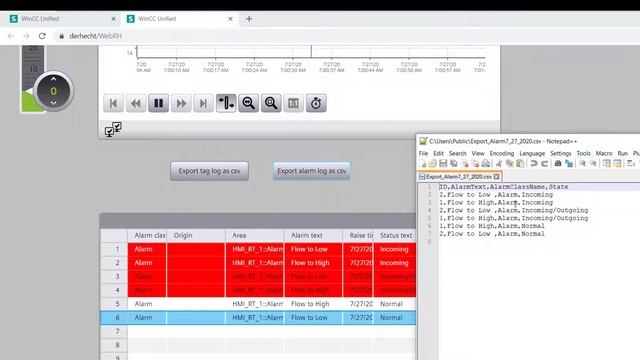640x360 pixels.
Task: Close the first WinCC Unified tab
Action: point(113,19)
